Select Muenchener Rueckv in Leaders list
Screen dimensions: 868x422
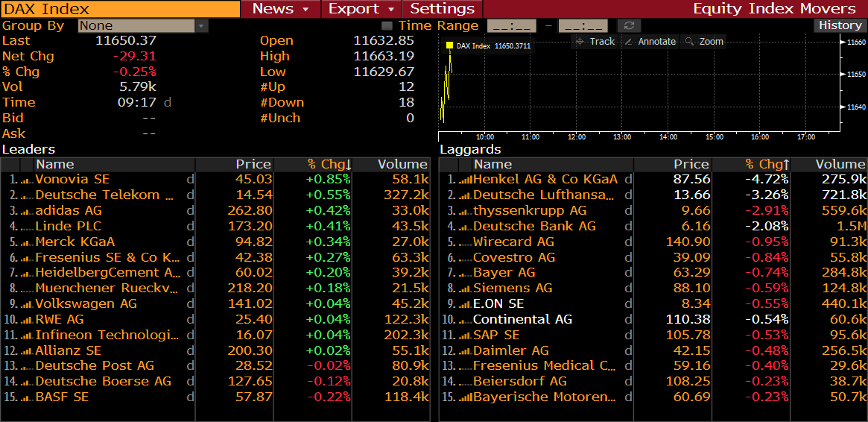coord(107,289)
